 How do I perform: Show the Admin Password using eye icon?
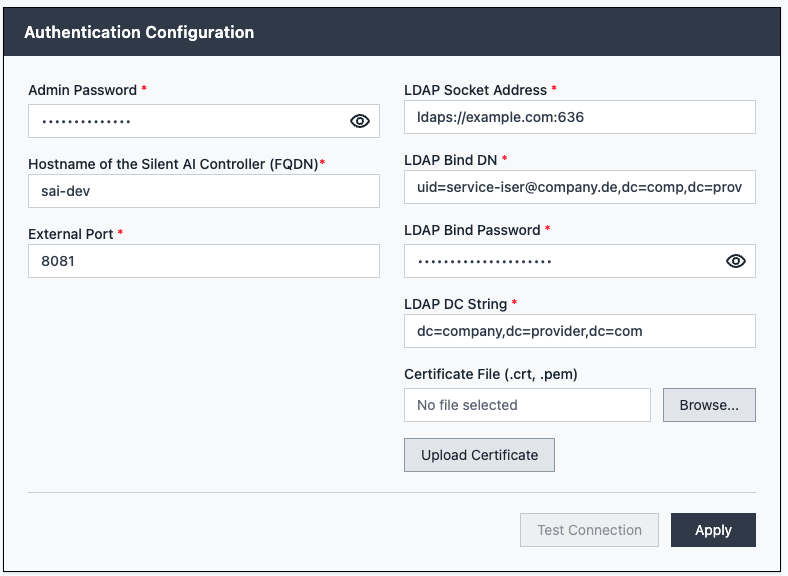[360, 121]
